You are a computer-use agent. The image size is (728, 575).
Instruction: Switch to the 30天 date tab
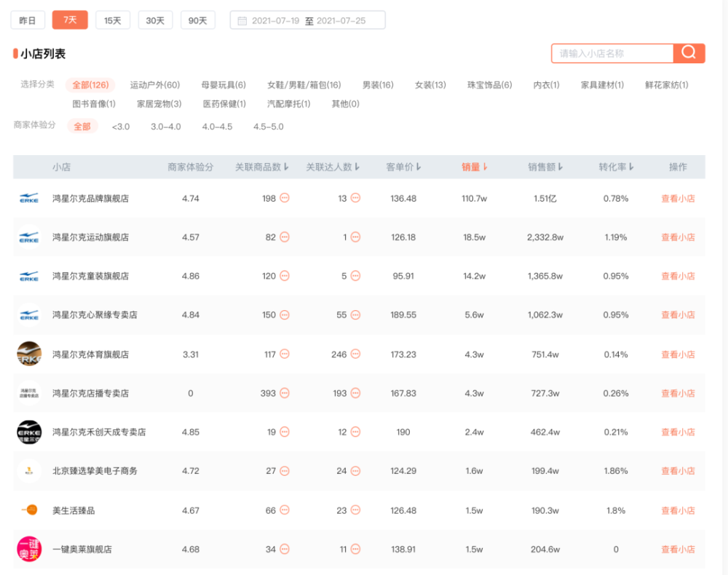154,20
